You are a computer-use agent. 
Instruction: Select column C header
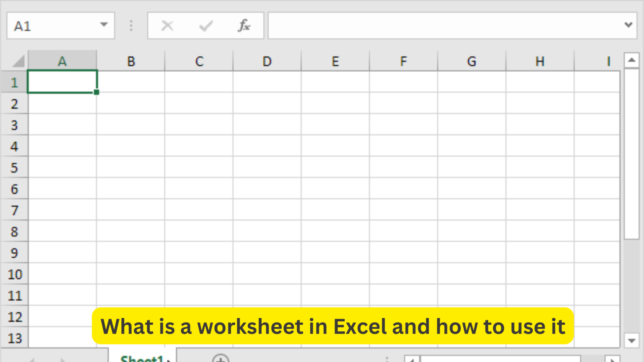(199, 61)
